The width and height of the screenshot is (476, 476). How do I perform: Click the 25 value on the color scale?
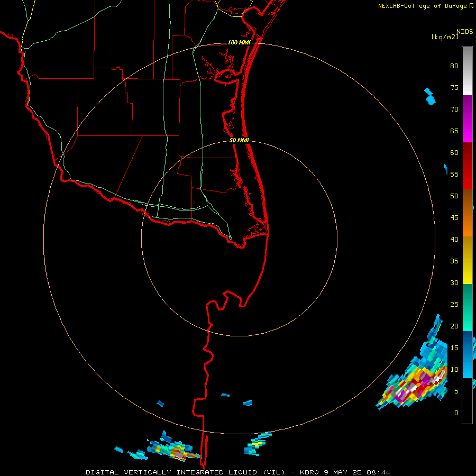tap(454, 304)
